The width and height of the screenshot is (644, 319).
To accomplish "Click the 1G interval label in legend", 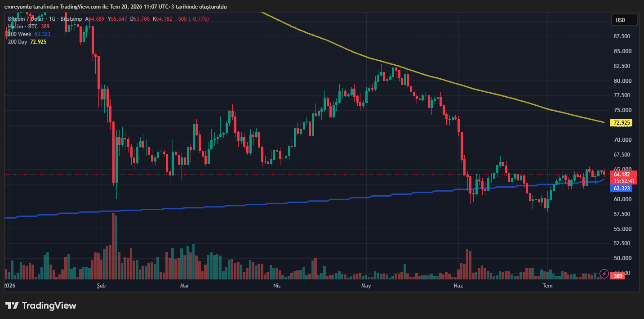I will click(51, 19).
